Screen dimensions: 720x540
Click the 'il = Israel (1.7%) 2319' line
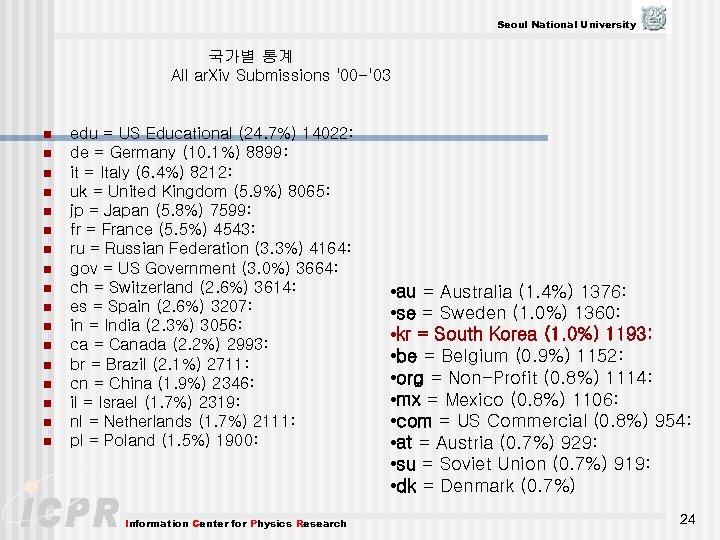155,402
